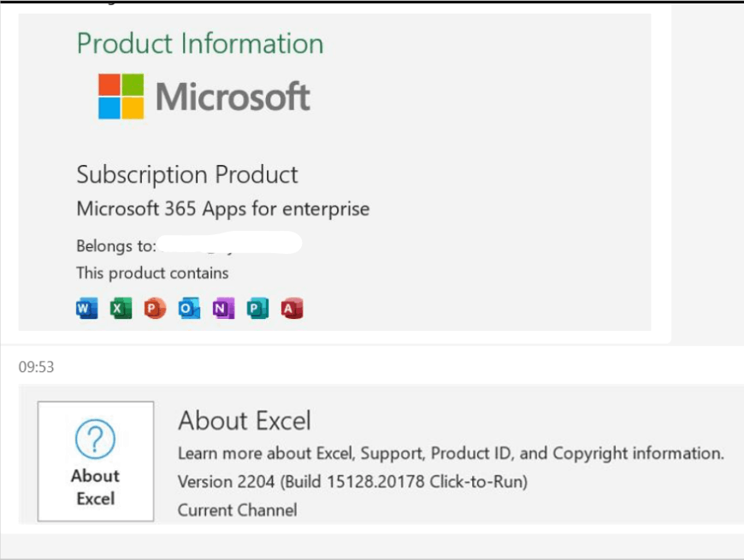Image resolution: width=744 pixels, height=560 pixels.
Task: Click the PowerPoint app icon
Action: point(155,309)
